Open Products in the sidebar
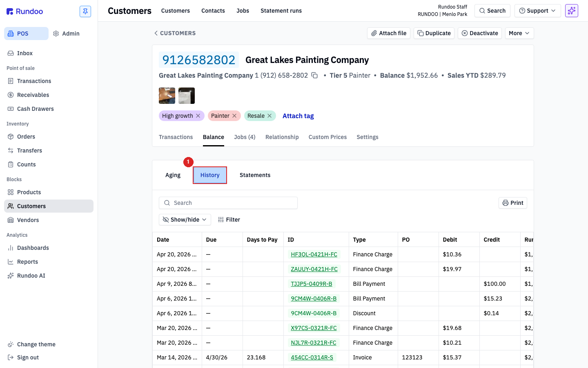The image size is (588, 368). click(49, 192)
